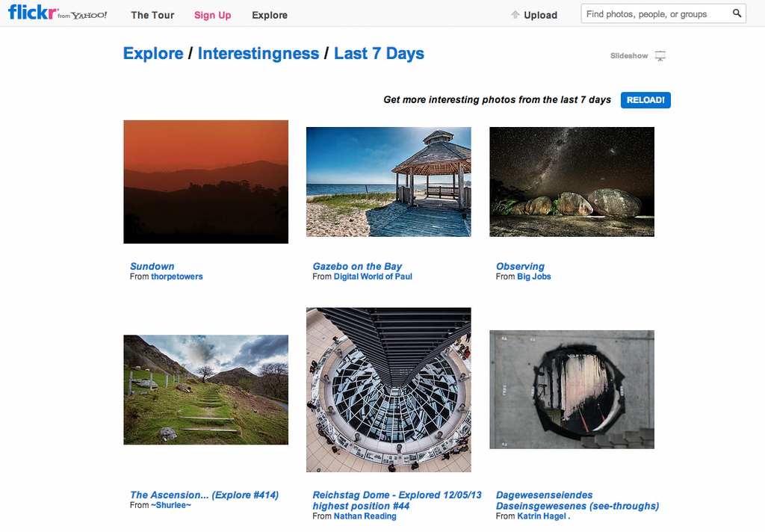Open The Ascension hillside thumbnail

click(x=206, y=389)
